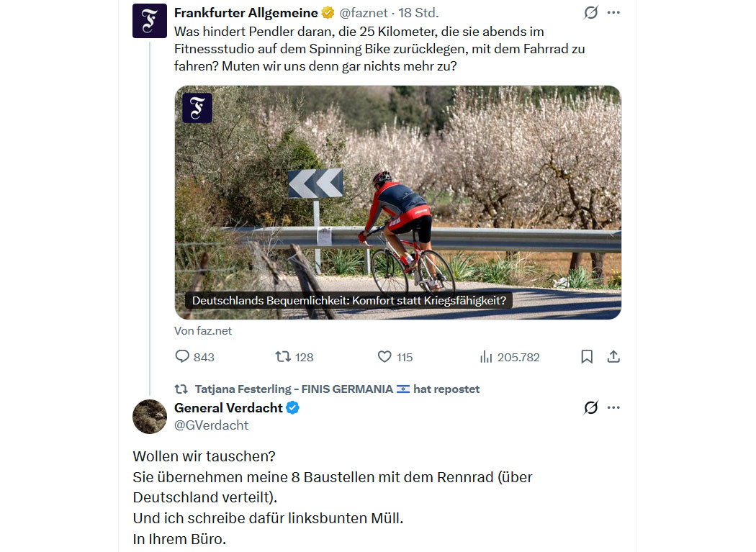This screenshot has width=756, height=552.
Task: Open the 18 Std. timestamp link
Action: point(418,13)
